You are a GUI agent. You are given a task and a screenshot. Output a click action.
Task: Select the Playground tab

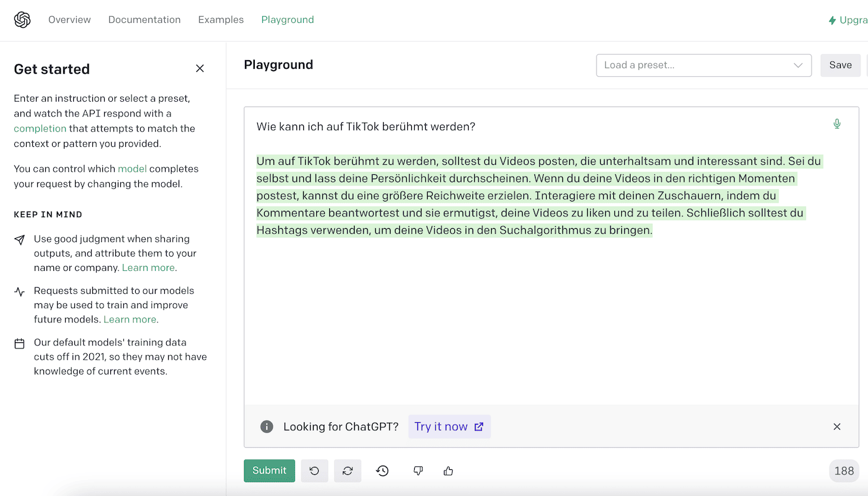tap(288, 20)
